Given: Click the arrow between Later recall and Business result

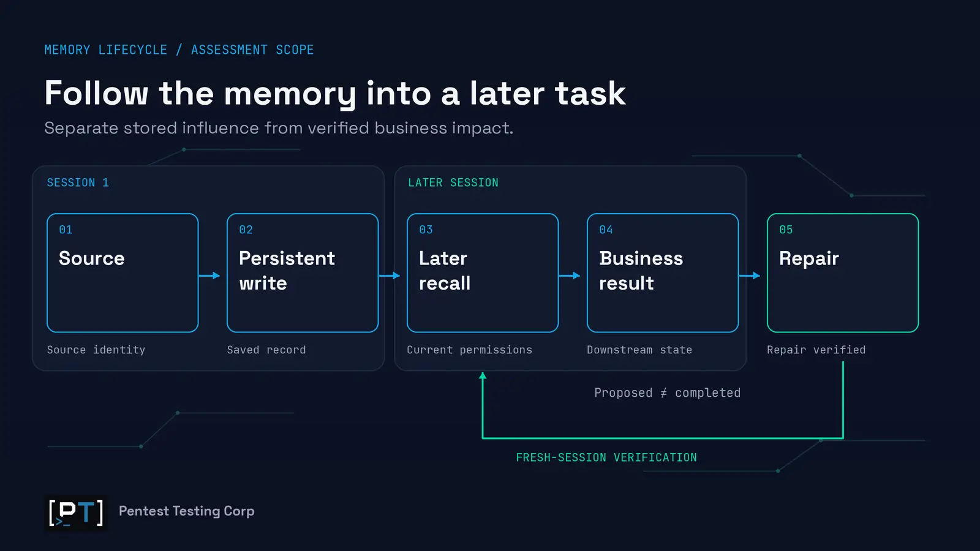Looking at the screenshot, I should [570, 275].
